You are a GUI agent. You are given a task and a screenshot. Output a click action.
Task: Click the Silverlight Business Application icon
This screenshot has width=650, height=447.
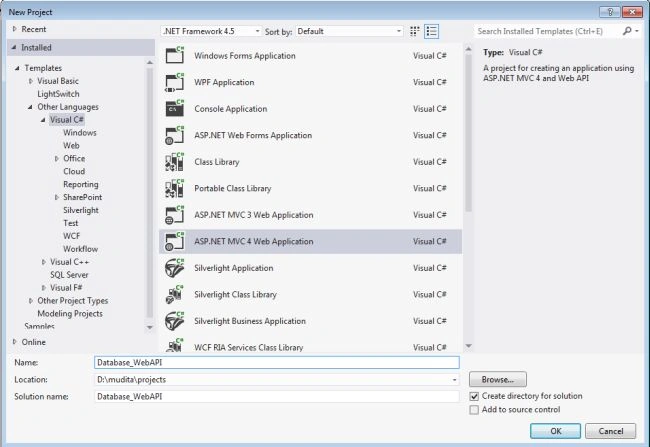[175, 321]
